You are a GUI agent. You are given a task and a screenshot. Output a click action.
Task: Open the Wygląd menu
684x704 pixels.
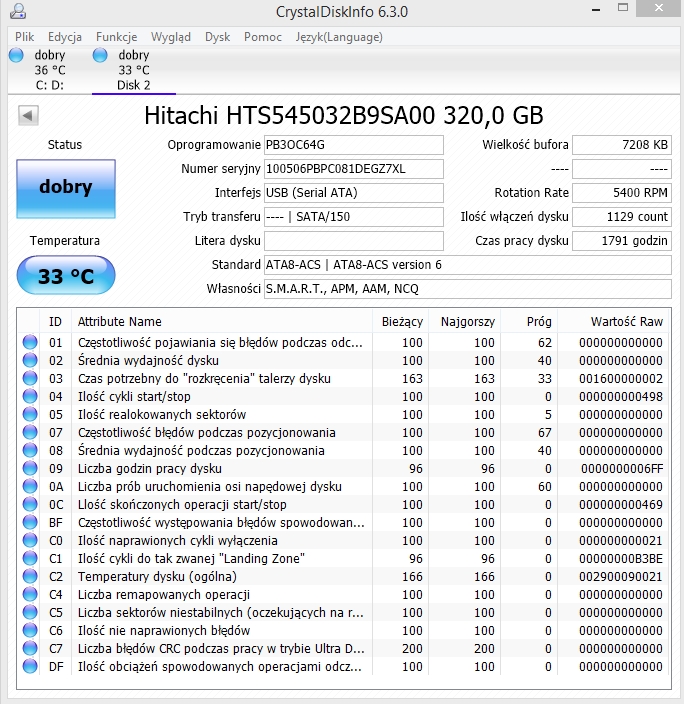(x=171, y=37)
